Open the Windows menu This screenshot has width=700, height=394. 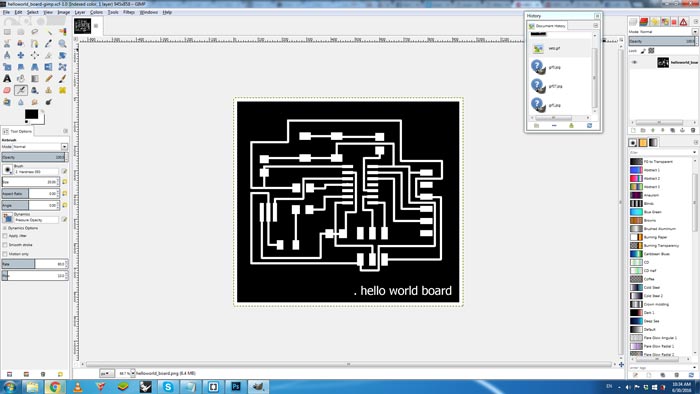tap(149, 12)
